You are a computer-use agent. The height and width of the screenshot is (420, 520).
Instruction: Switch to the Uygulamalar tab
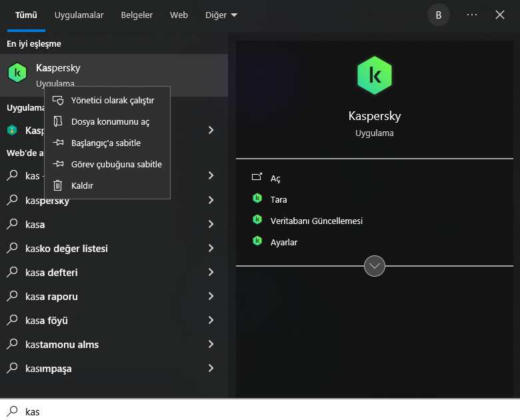(x=79, y=15)
